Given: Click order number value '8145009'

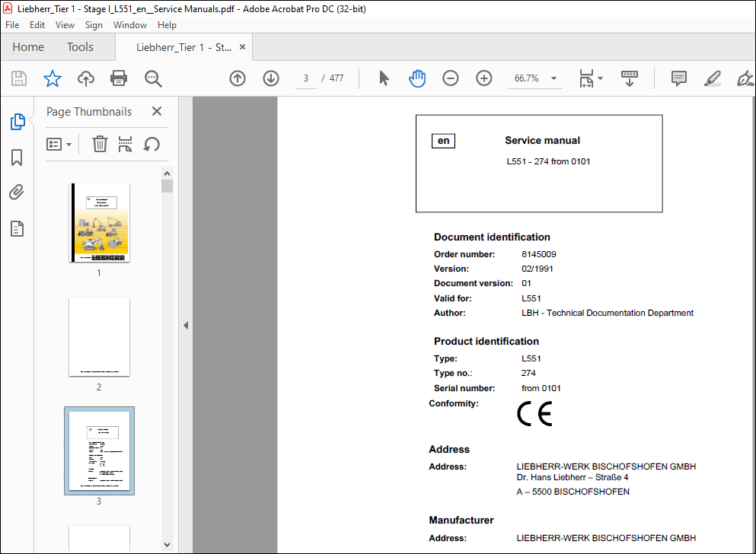Looking at the screenshot, I should [x=538, y=254].
